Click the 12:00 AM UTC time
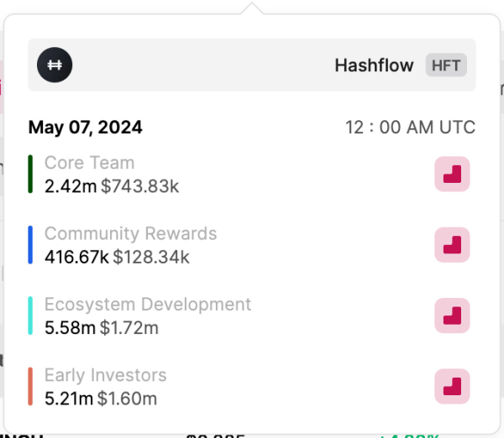This screenshot has height=438, width=504. (x=410, y=128)
